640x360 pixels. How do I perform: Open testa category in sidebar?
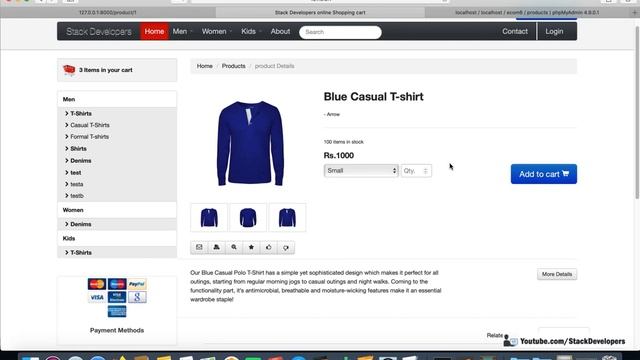click(x=77, y=184)
